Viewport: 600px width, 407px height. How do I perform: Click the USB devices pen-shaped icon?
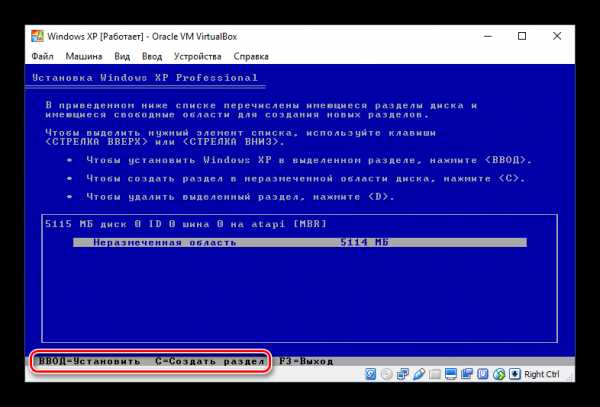point(419,374)
